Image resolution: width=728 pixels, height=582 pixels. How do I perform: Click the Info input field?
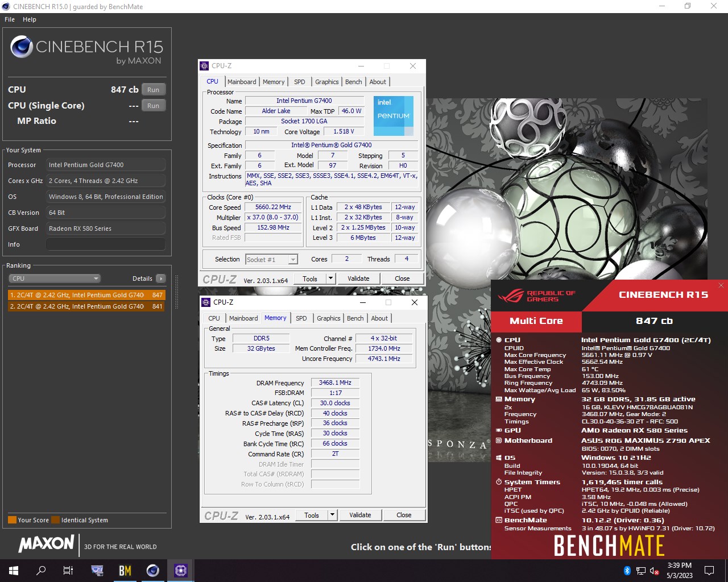coord(106,244)
